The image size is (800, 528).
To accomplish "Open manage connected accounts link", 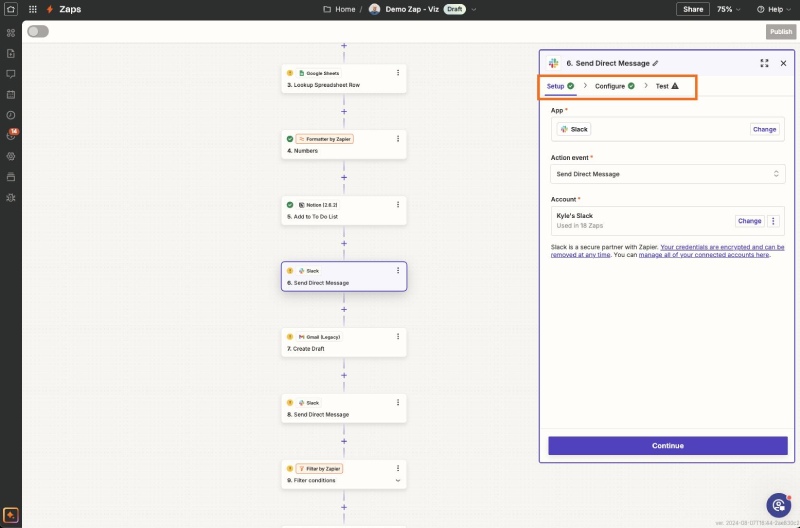I will (704, 255).
